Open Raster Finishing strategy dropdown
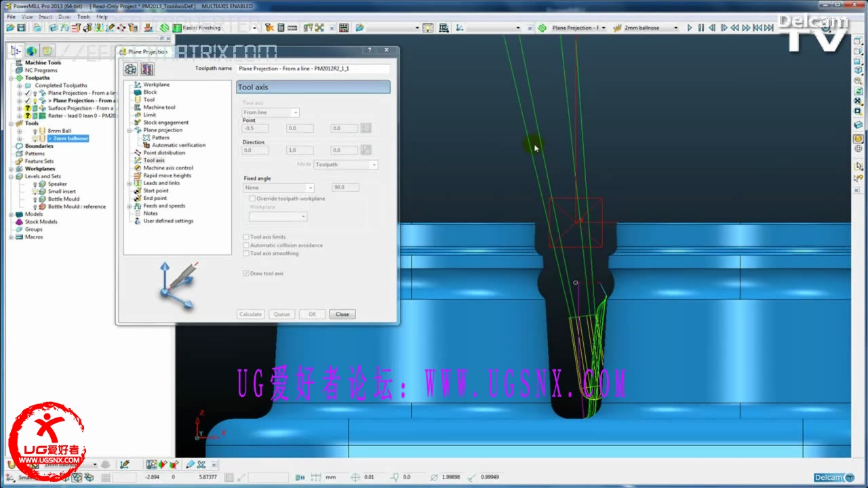Viewport: 868px width, 488px height. point(255,28)
